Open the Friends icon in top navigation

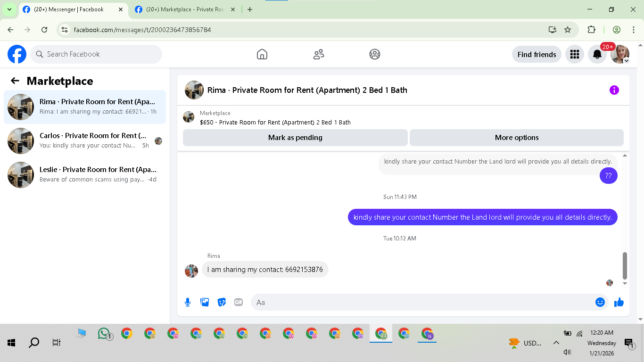(x=319, y=54)
